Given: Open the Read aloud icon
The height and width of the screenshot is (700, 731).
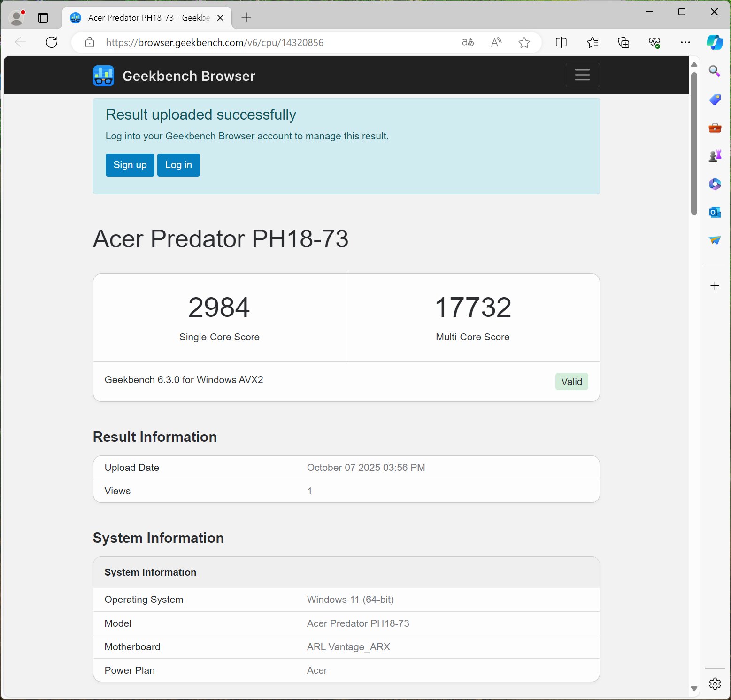Looking at the screenshot, I should 496,43.
